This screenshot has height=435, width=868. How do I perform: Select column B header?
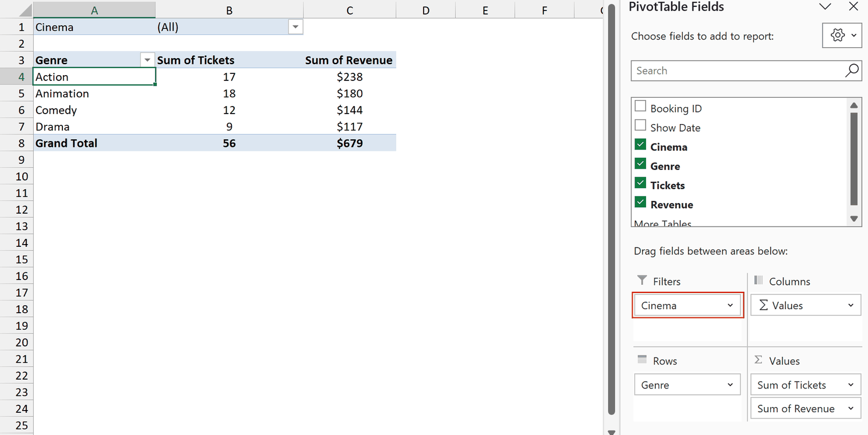coord(229,10)
